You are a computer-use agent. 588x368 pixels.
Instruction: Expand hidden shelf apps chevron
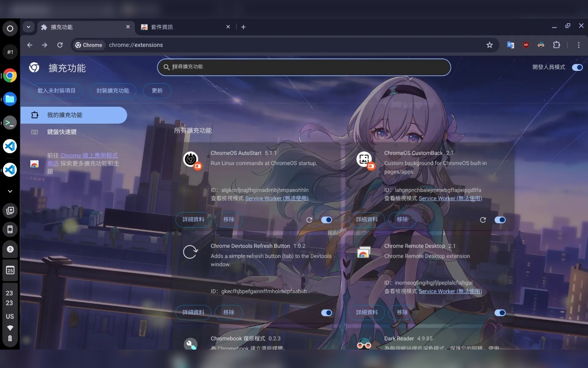pyautogui.click(x=10, y=191)
